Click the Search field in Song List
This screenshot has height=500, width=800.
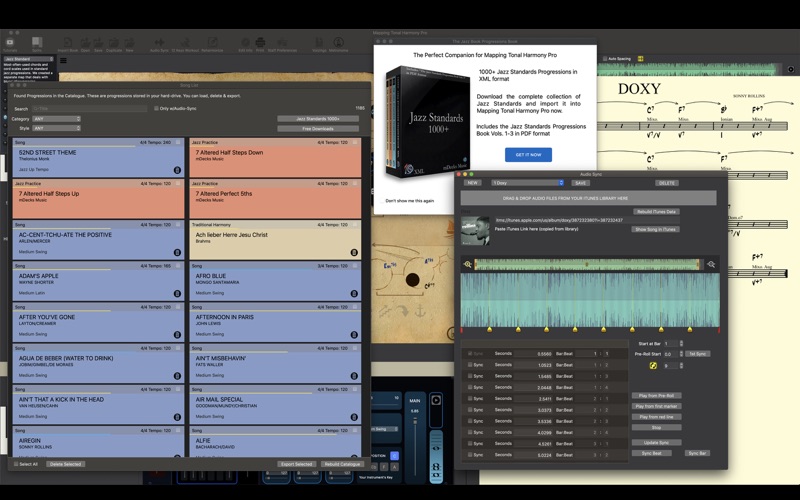click(x=89, y=109)
